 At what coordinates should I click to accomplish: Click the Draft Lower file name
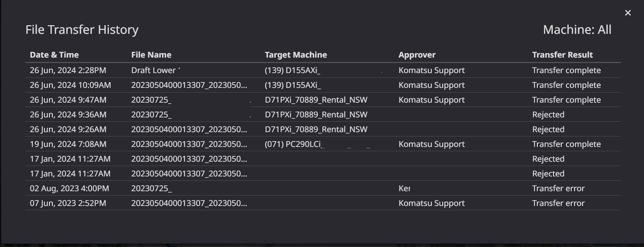pyautogui.click(x=156, y=70)
